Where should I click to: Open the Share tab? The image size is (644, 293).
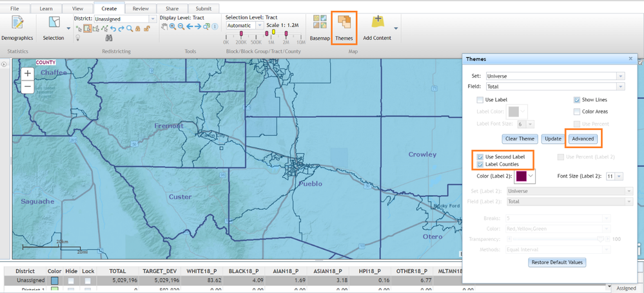click(172, 8)
